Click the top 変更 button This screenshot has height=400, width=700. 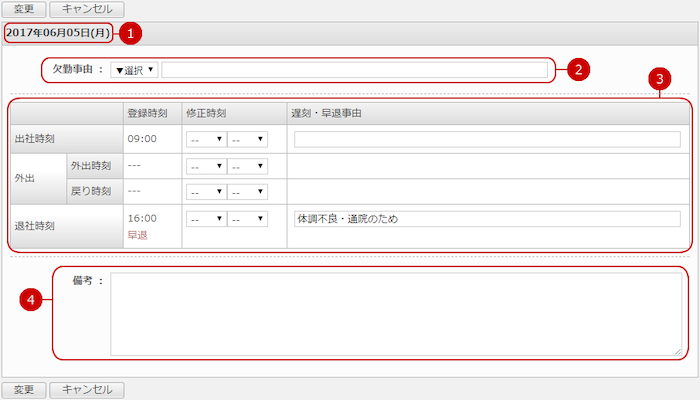[x=24, y=9]
